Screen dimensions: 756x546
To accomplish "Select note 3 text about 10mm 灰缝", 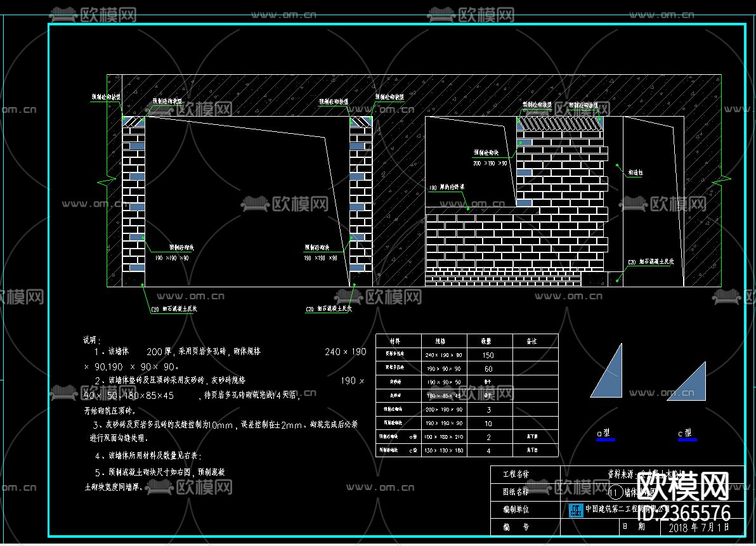I will 224,431.
